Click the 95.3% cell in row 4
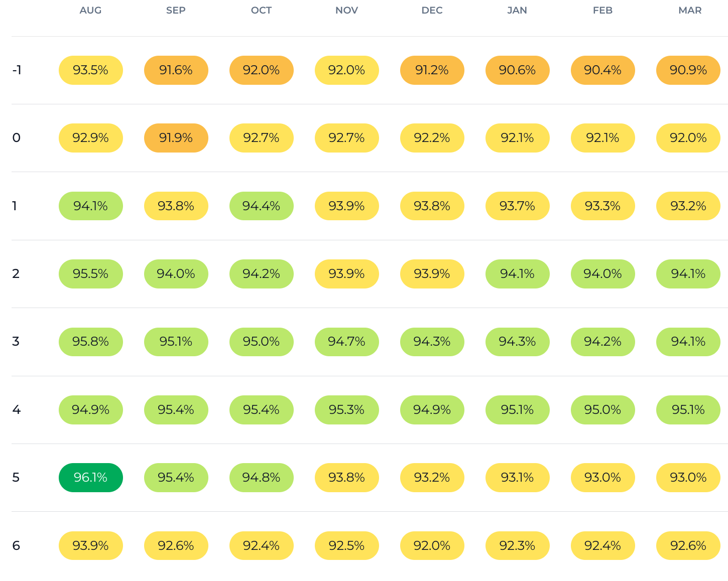This screenshot has width=728, height=581. 347,410
